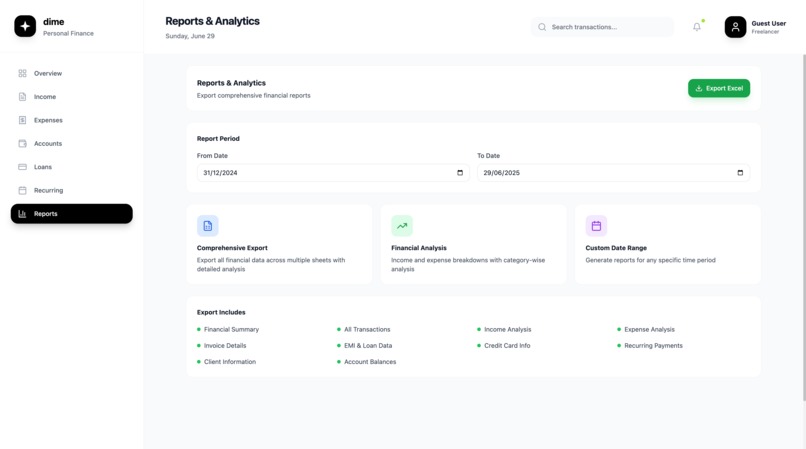Click the Recurring Payments list entry
This screenshot has height=449, width=806.
pos(650,346)
